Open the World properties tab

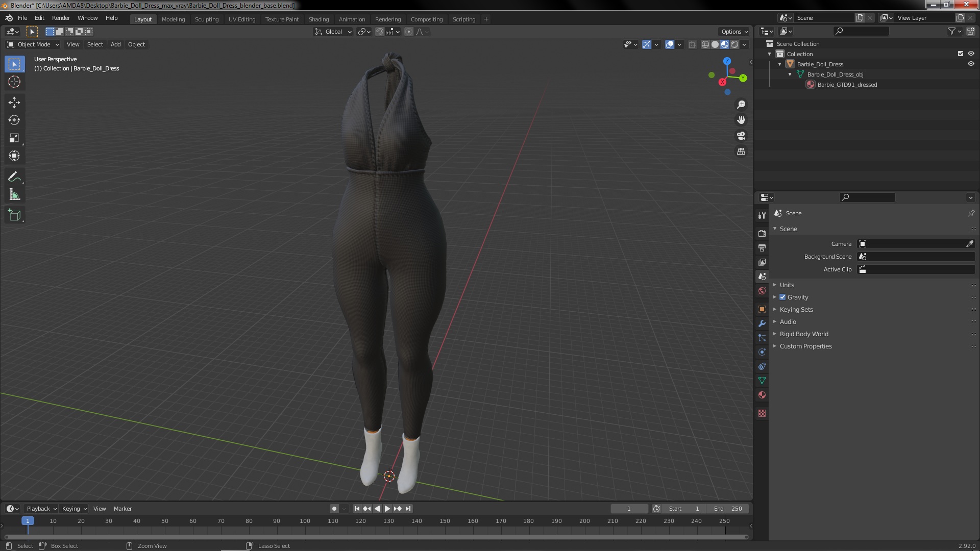tap(762, 291)
